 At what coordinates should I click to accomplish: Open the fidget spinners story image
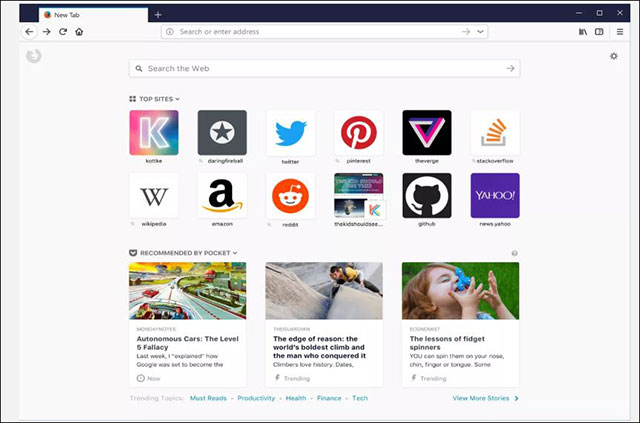click(460, 291)
